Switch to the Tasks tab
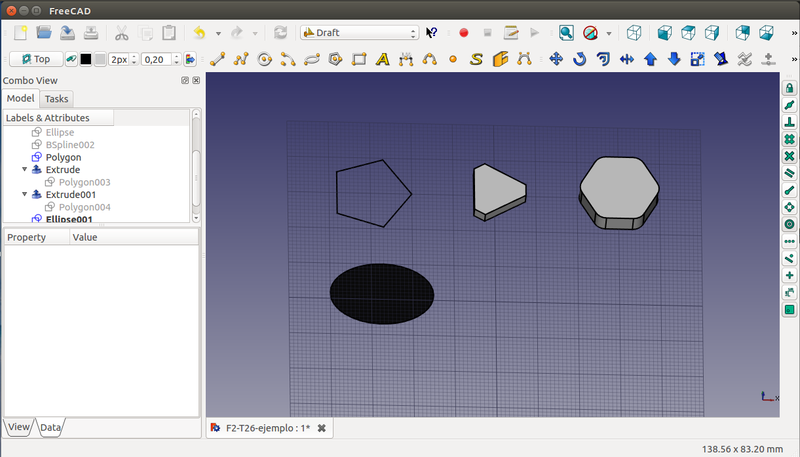 57,99
